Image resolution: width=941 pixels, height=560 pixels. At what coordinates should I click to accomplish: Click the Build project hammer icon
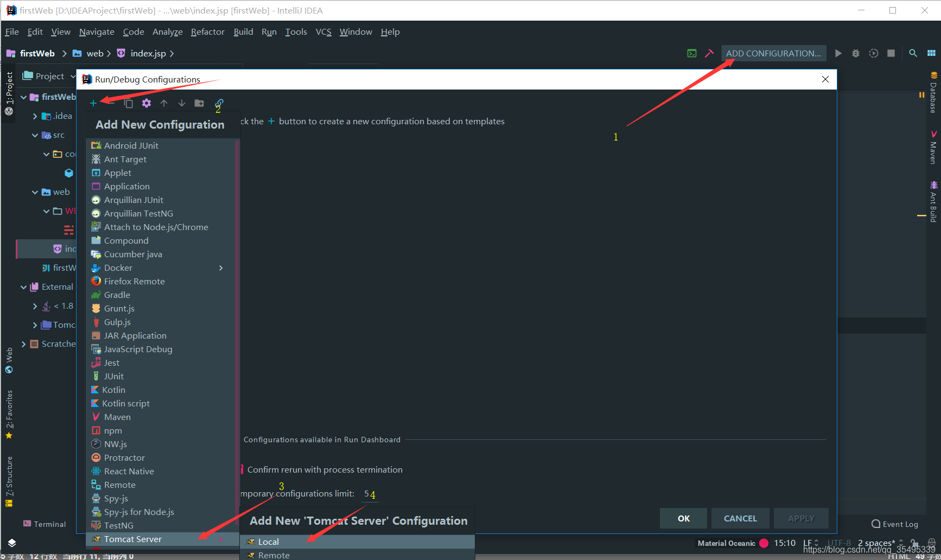tap(709, 53)
